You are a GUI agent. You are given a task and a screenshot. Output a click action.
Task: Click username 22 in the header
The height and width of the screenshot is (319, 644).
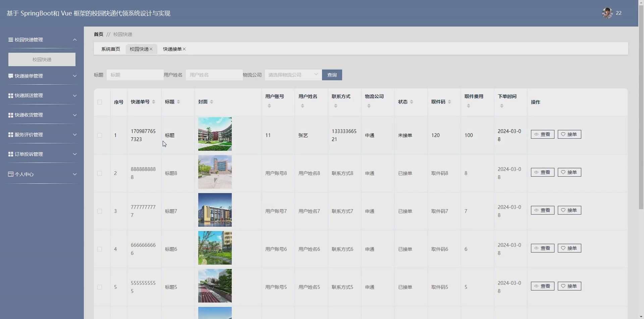pos(619,13)
